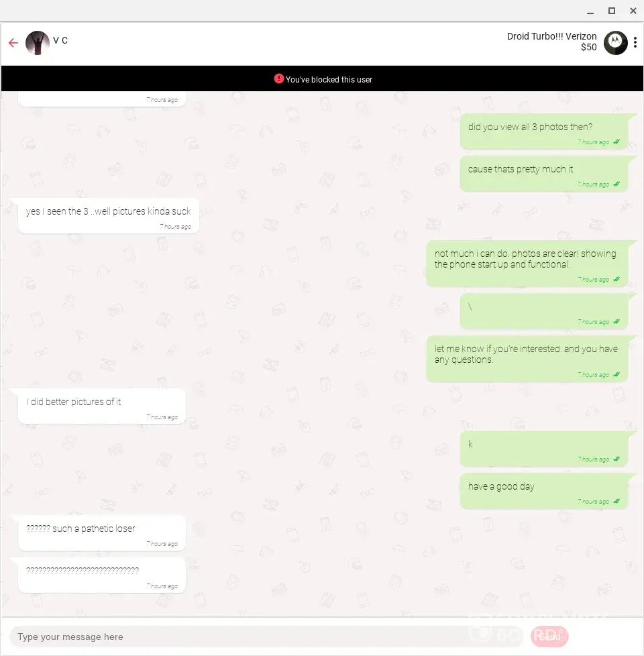
Task: View the Motorola listing thumbnail
Action: click(615, 43)
